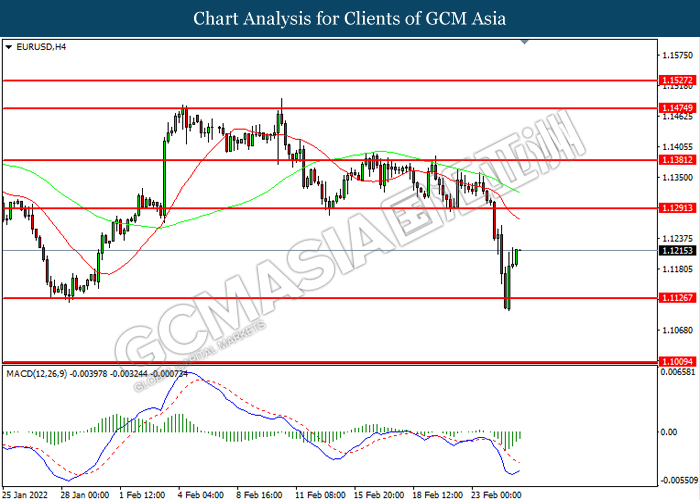Select the 1.14749 price level label
This screenshot has width=700, height=500.
(x=677, y=108)
